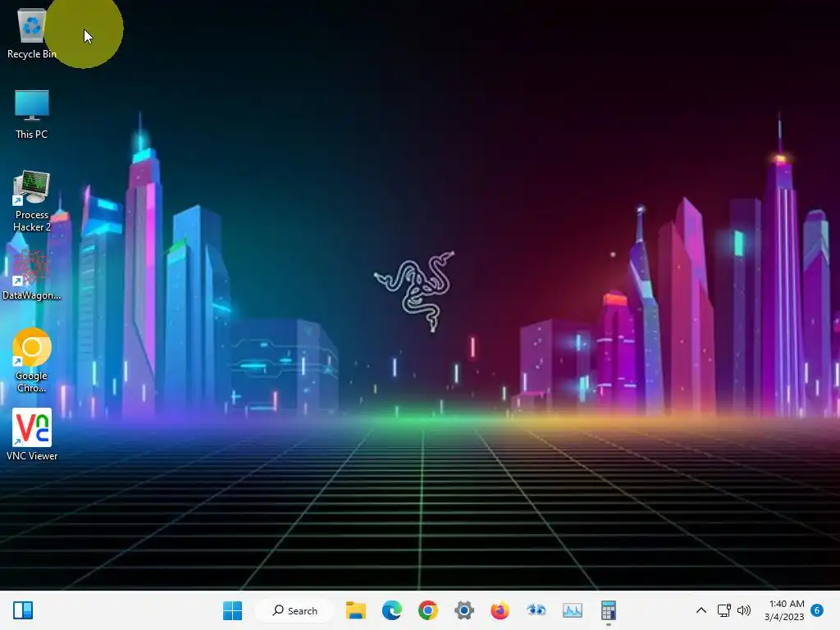Screen dimensions: 840x630
Task: Open the eyes icon app in taskbar
Action: tap(536, 610)
